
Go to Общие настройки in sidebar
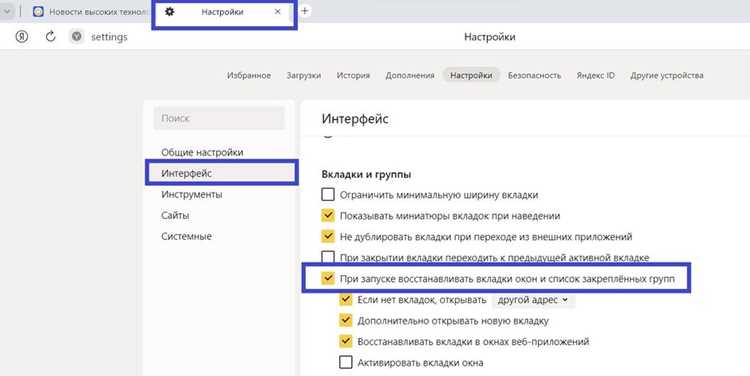[x=202, y=152]
